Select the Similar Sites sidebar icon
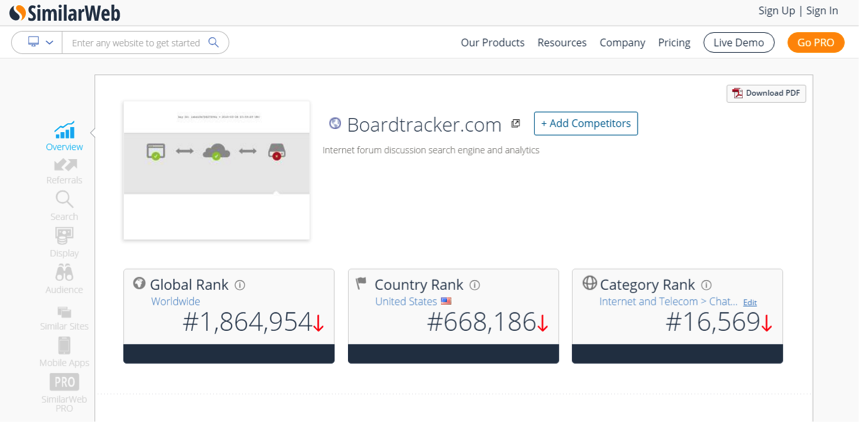The height and width of the screenshot is (422, 859). [65, 312]
